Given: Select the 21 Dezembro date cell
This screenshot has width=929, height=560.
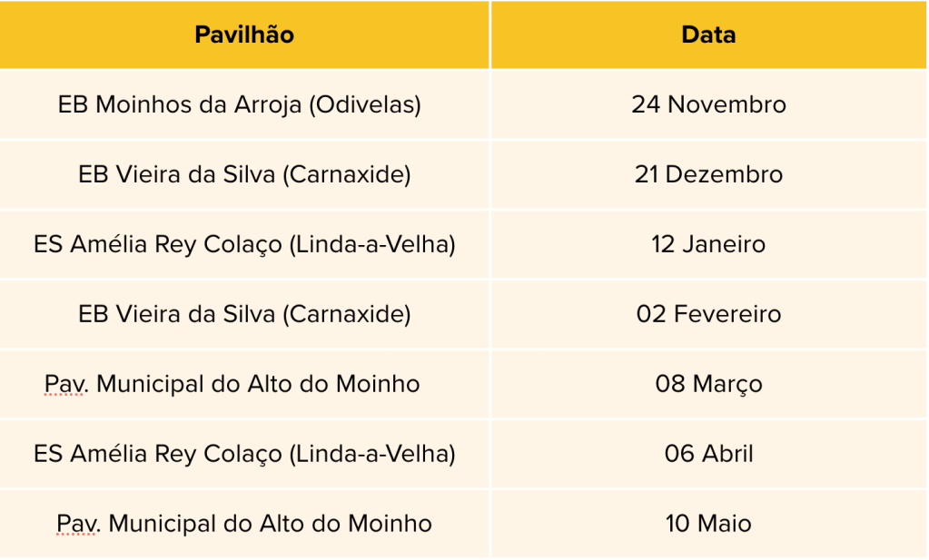Looking at the screenshot, I should (708, 174).
